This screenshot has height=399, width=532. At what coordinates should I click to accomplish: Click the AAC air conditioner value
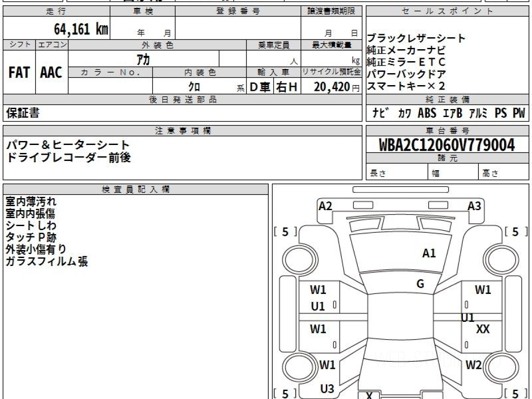(51, 72)
